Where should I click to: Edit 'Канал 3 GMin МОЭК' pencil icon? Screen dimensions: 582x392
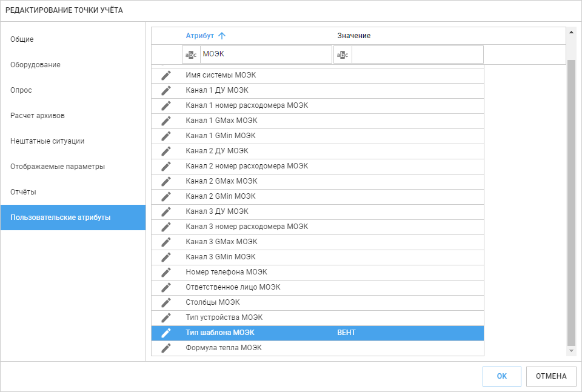coord(166,257)
